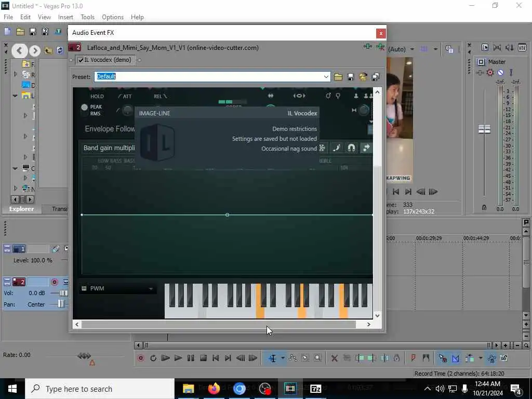Click the Back arrow in Explorer

(19, 51)
